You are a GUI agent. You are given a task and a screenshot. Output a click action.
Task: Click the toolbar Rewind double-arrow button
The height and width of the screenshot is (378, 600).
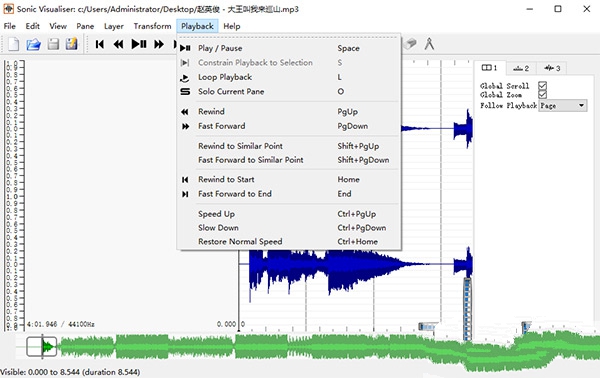pyautogui.click(x=118, y=44)
